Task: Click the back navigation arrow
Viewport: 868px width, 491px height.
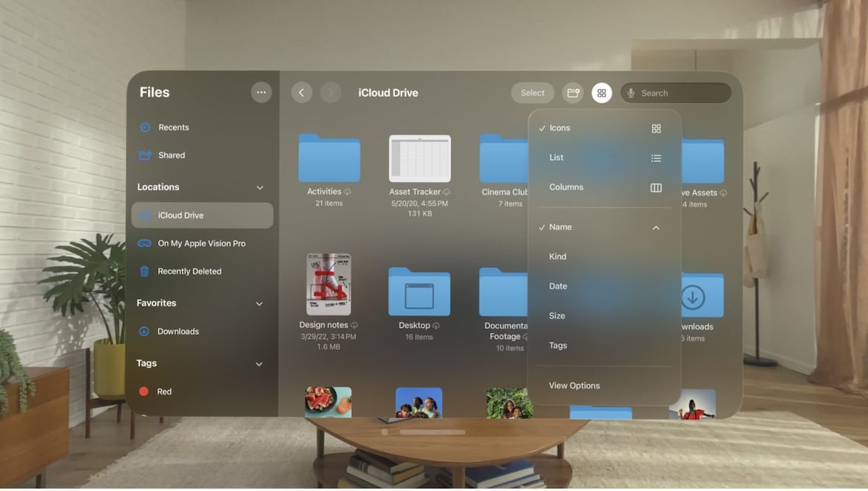Action: 301,92
